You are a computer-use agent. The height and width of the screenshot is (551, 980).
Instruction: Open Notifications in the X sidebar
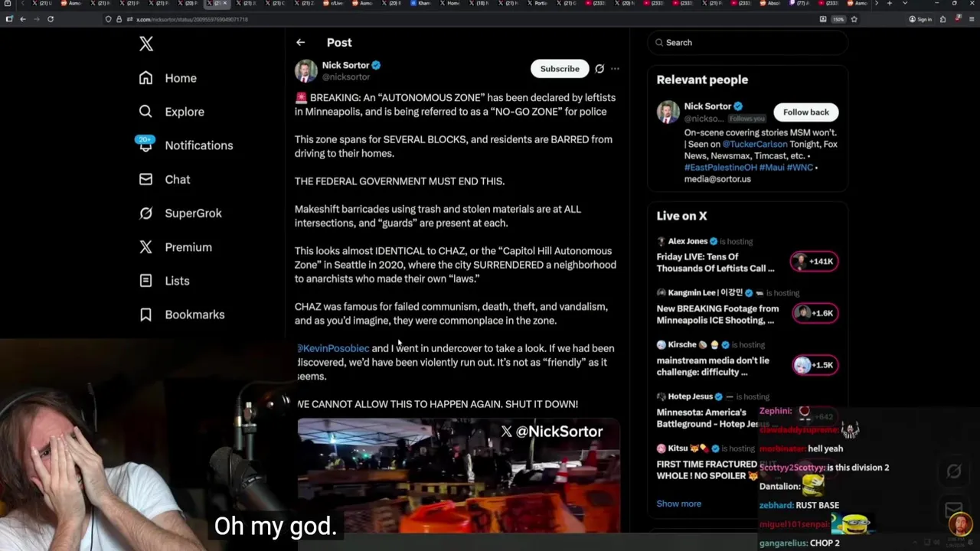tap(185, 145)
